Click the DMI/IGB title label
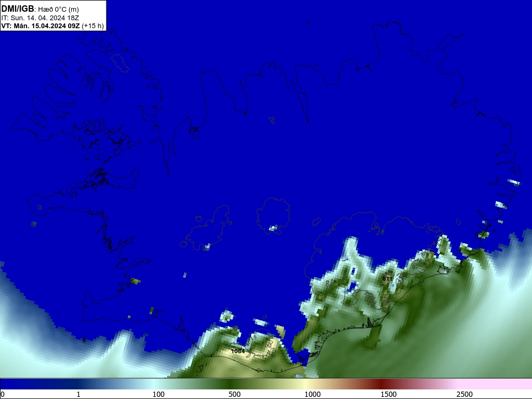The width and height of the screenshot is (532, 399). pos(18,9)
